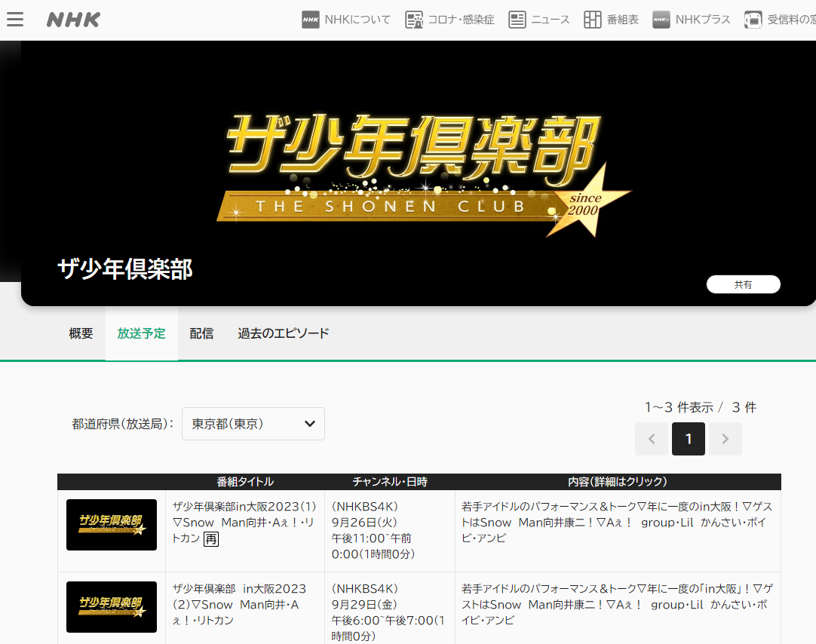
Task: Open ザ少年倶楽部 in大阪2023(2) title
Action: point(239,605)
